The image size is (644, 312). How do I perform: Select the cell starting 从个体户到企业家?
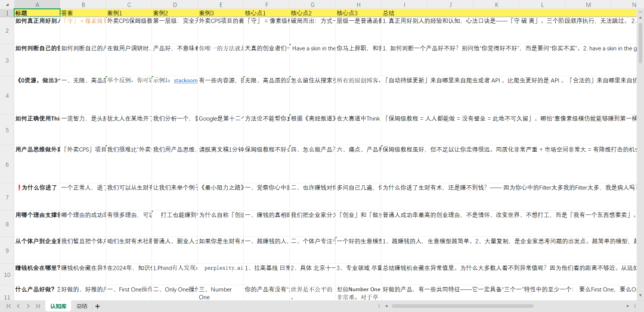[38, 250]
